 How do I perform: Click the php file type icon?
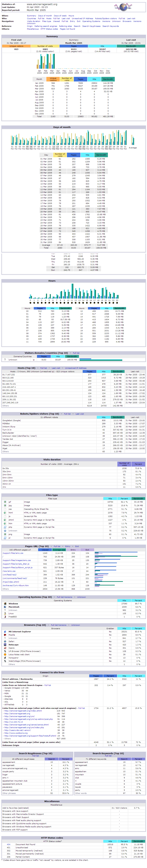click(5, 527)
